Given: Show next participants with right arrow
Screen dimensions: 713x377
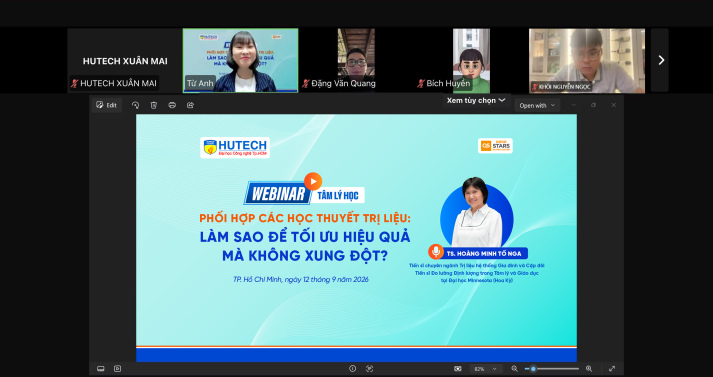Looking at the screenshot, I should point(661,60).
